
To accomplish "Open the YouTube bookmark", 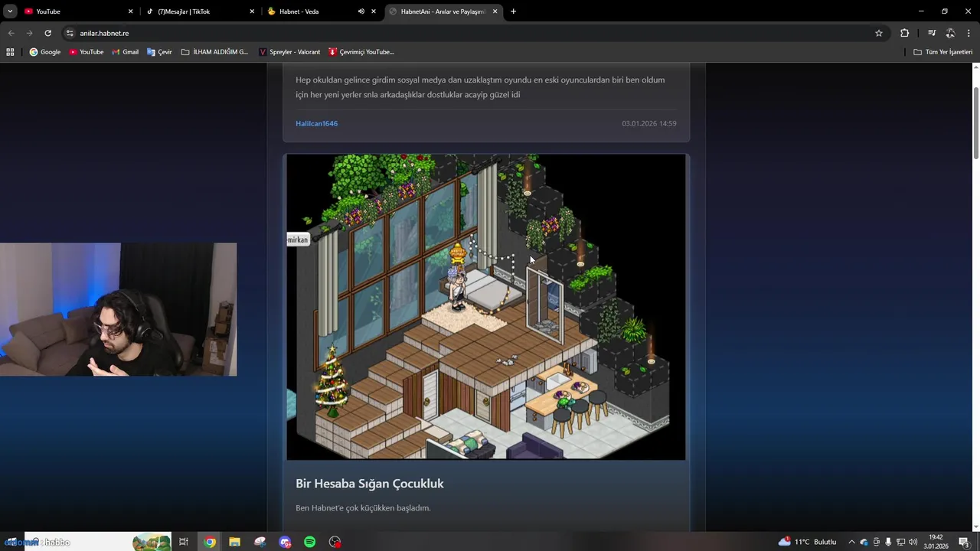I will coord(87,52).
